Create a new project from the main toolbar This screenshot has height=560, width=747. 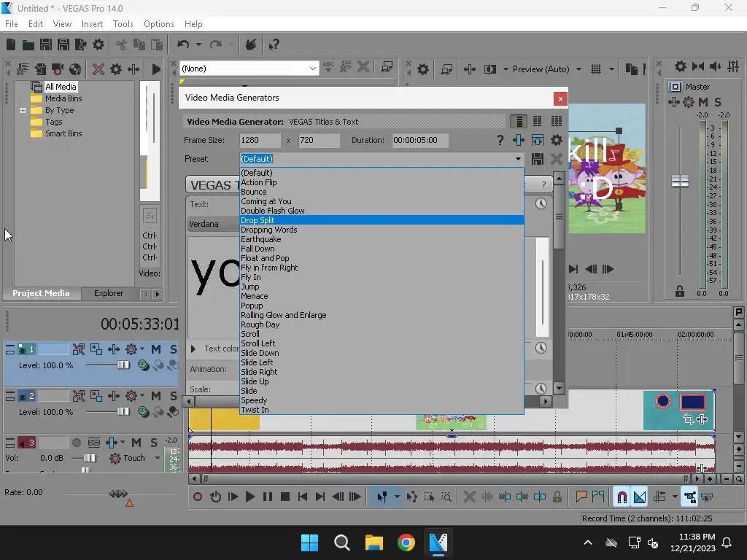(x=11, y=44)
